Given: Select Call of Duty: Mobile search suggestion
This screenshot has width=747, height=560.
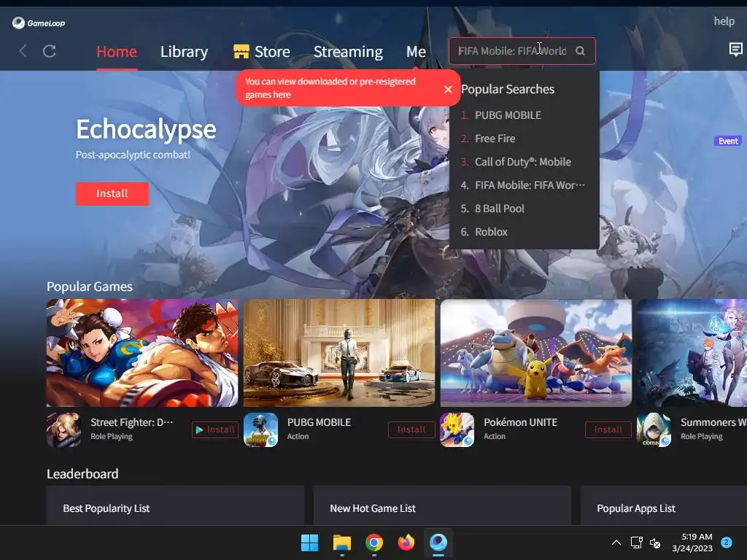Looking at the screenshot, I should tap(524, 162).
